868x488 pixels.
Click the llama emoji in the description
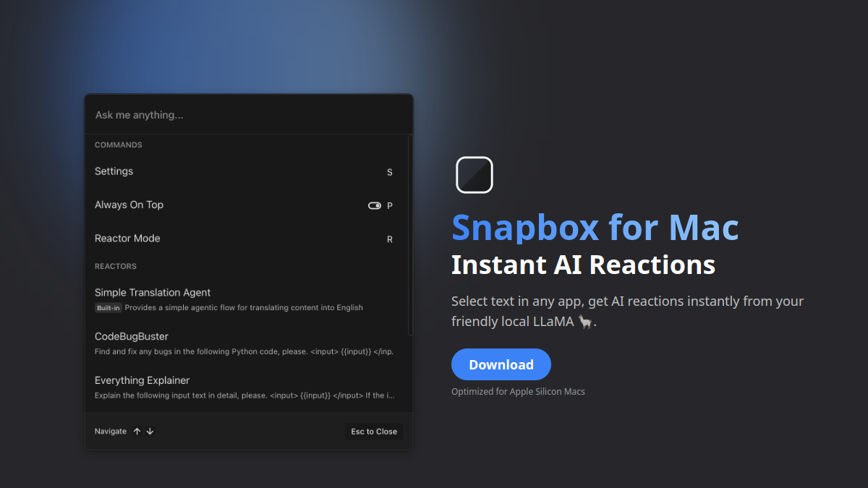584,322
